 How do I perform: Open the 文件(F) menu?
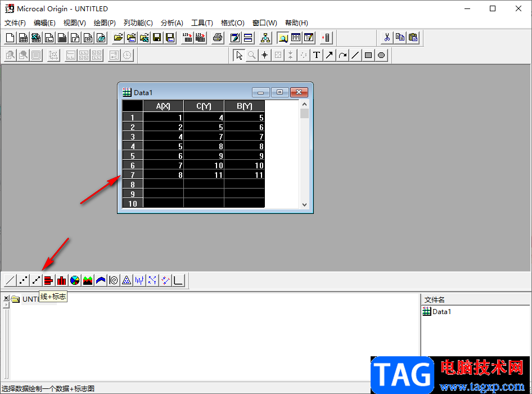15,23
